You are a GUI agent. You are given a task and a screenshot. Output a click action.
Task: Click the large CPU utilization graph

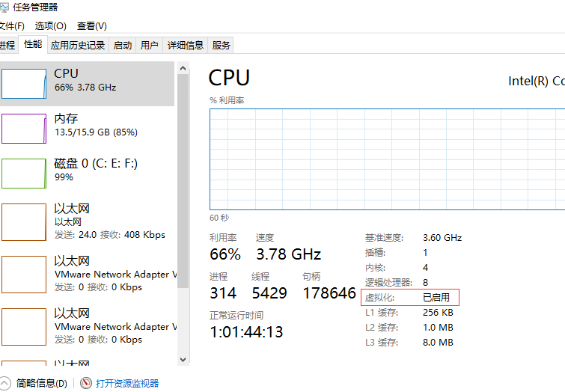(388, 159)
